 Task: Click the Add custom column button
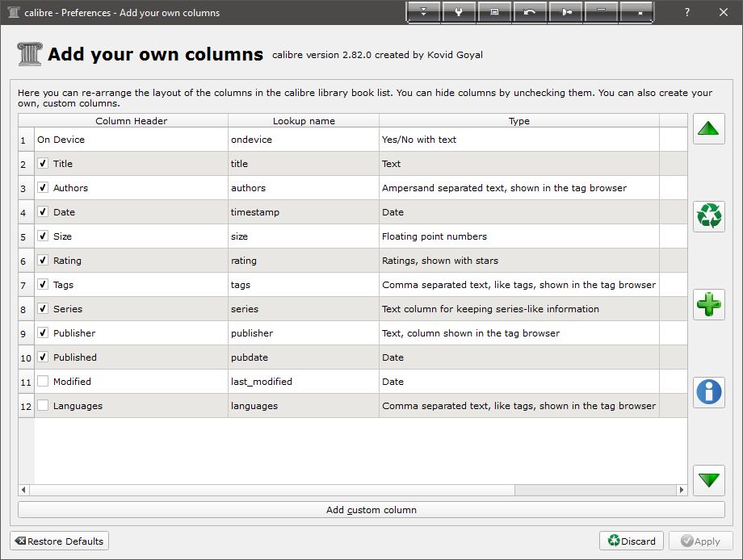pos(371,510)
